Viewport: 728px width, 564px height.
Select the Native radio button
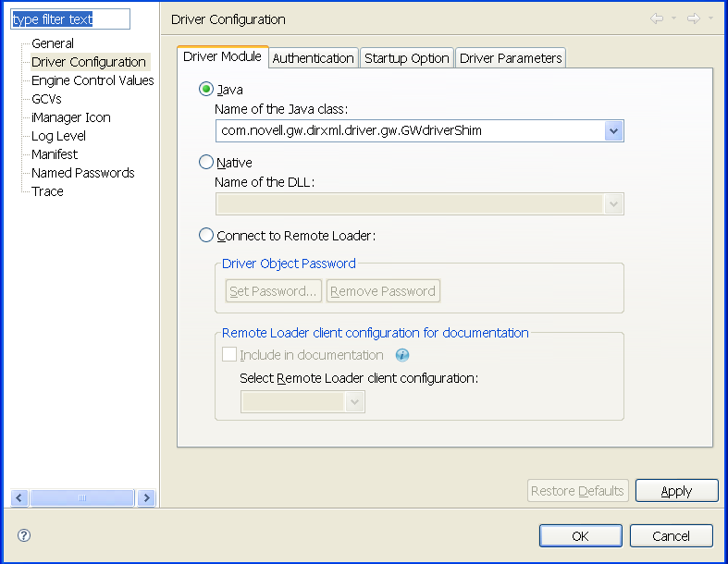coord(206,162)
